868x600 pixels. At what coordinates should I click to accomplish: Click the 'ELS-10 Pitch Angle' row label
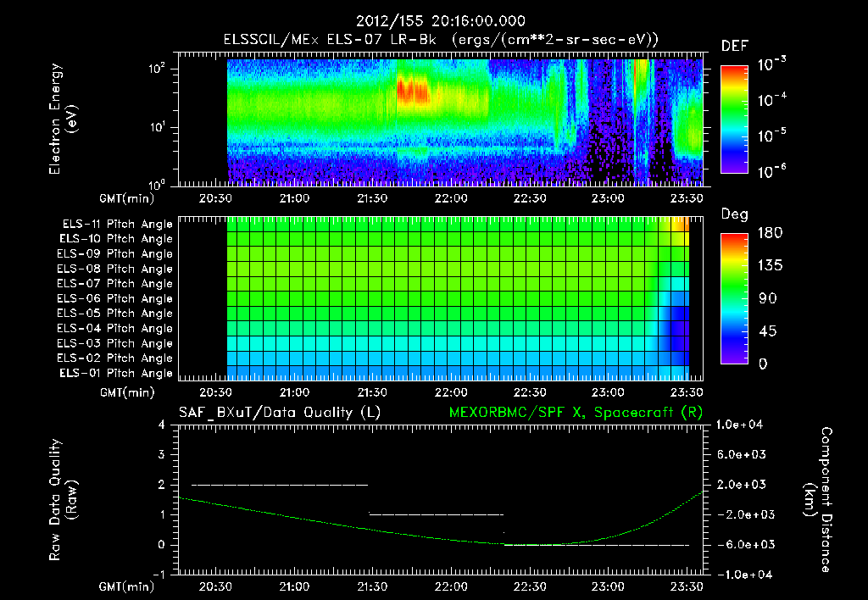116,239
